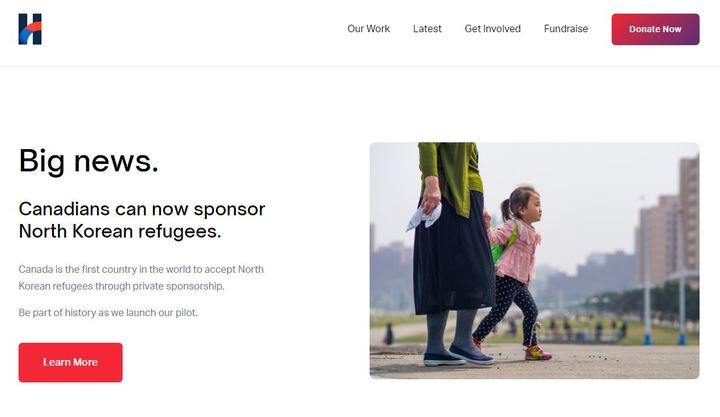Click the woman's green cardigan in photo
Image resolution: width=720 pixels, height=417 pixels.
[452, 177]
